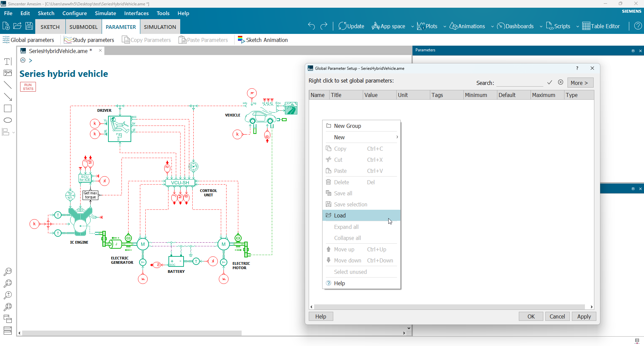The width and height of the screenshot is (644, 346).
Task: Open the File menu
Action: tap(8, 13)
